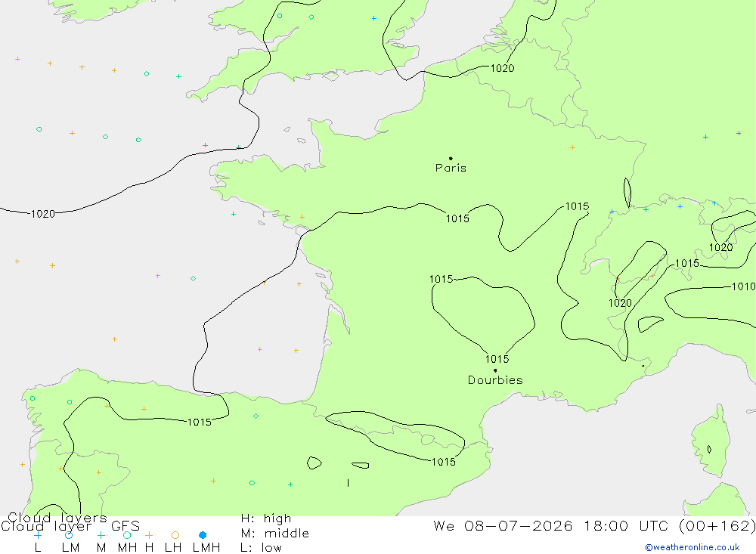Click the blue circle legend symbol for LM
Image resolution: width=756 pixels, height=554 pixels.
[69, 535]
